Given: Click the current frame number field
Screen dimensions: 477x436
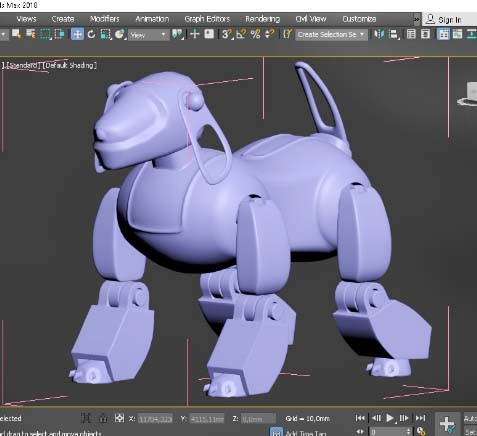Looking at the screenshot, I should (387, 432).
